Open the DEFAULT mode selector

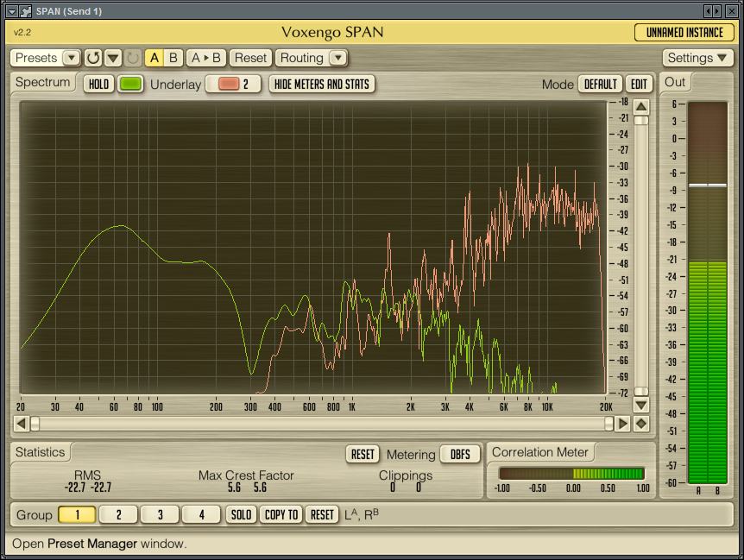pyautogui.click(x=600, y=84)
